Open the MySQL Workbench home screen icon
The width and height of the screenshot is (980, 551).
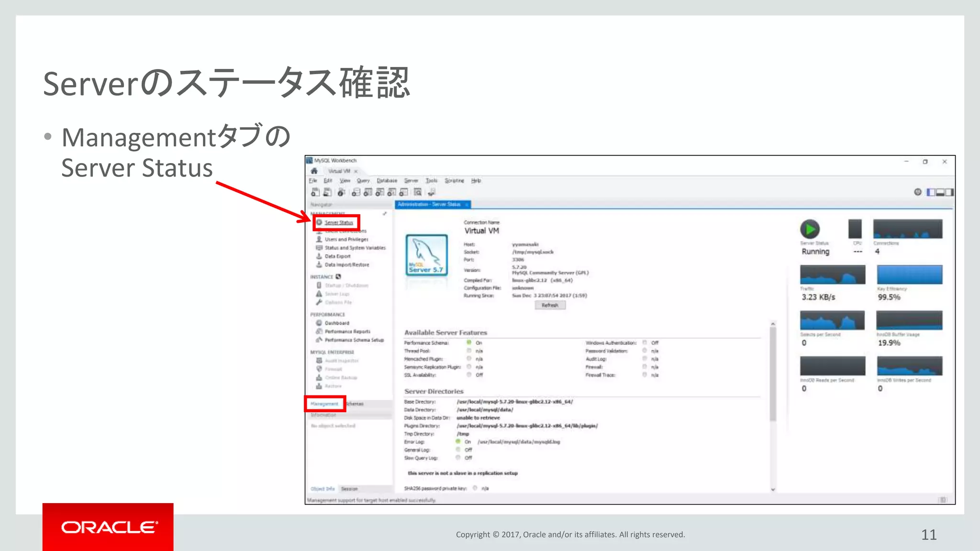[314, 171]
